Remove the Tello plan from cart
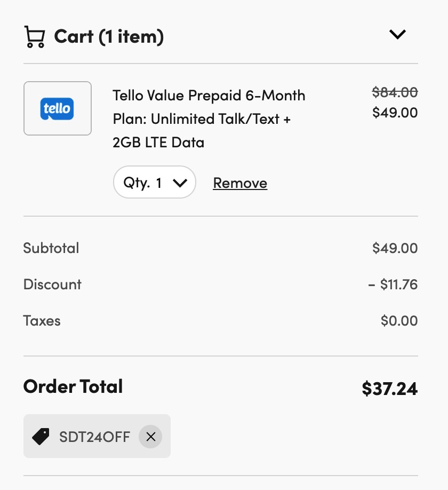 [240, 183]
